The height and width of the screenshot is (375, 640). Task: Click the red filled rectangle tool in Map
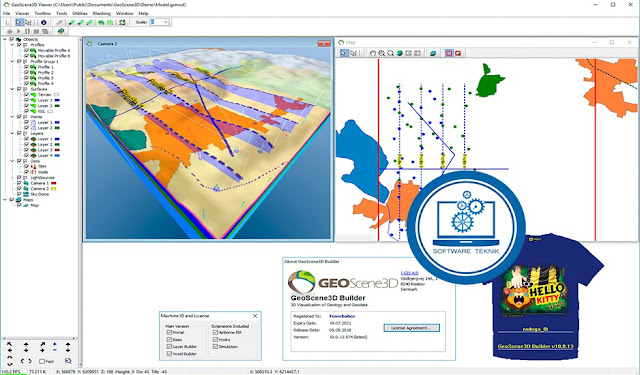point(458,53)
